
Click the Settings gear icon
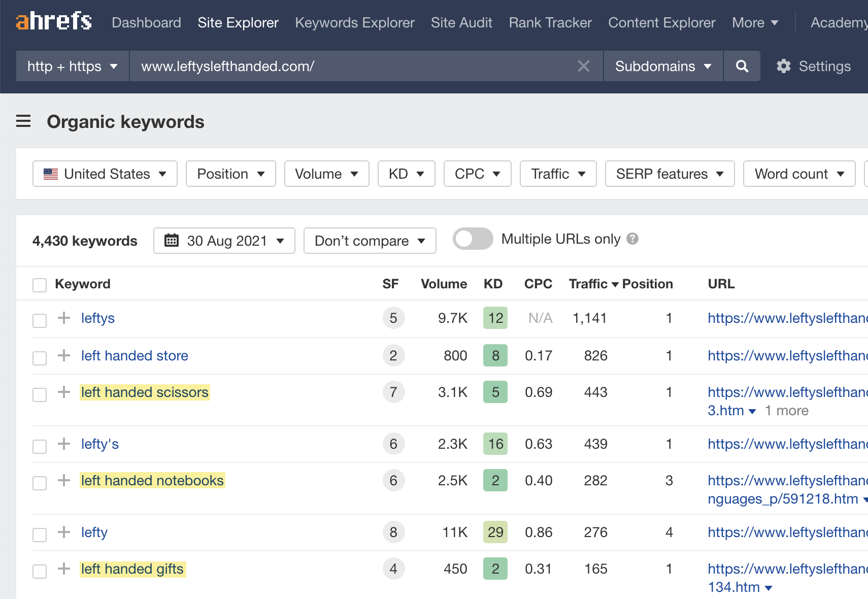(x=784, y=66)
